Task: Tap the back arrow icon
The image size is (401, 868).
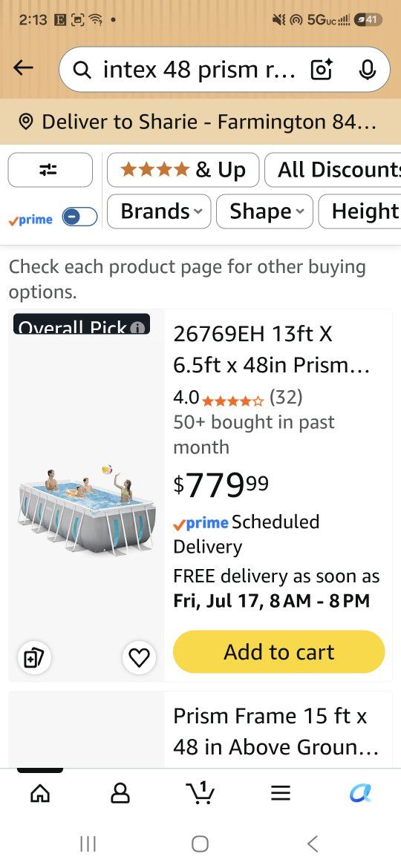Action: tap(23, 69)
